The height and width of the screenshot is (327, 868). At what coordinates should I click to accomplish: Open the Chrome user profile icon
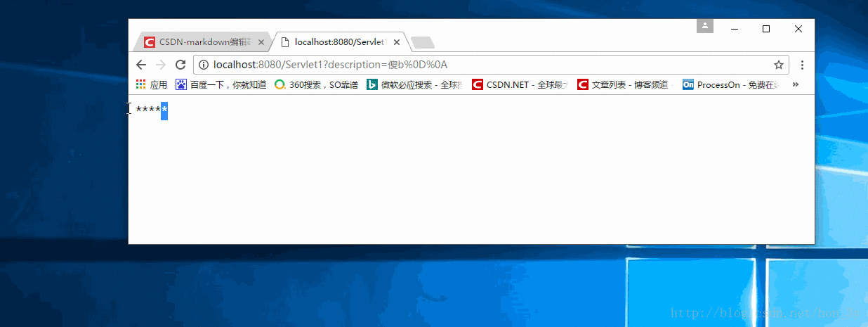tap(705, 26)
